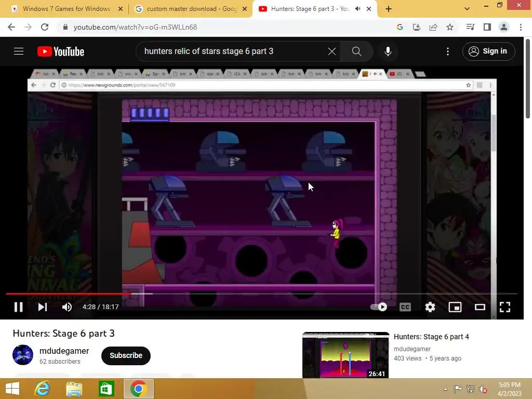Open the Hunters: Stage 6 part 4 title
The height and width of the screenshot is (399, 532).
431,337
